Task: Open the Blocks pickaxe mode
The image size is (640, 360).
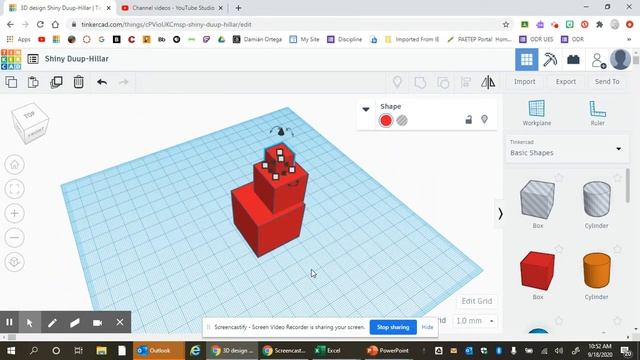Action: point(550,60)
